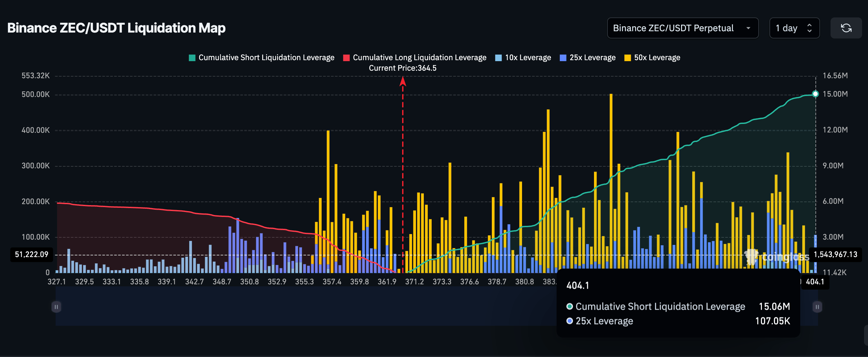The image size is (868, 357).
Task: Hide the 10x Leverage series
Action: 528,58
